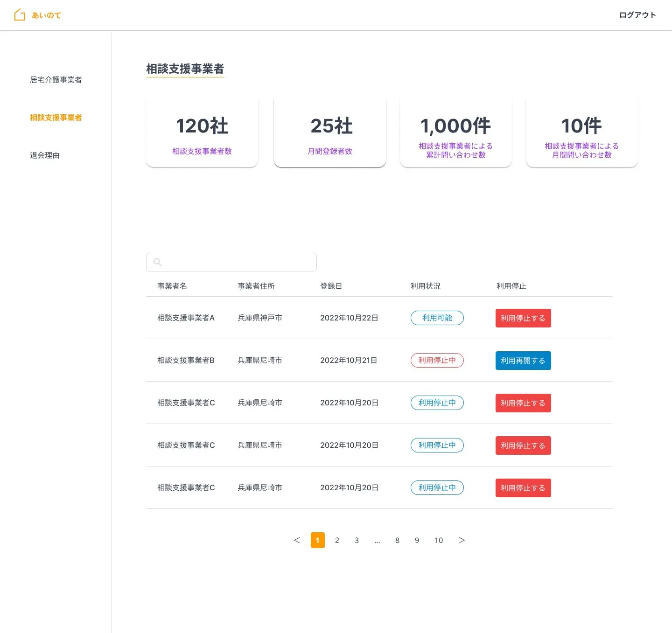This screenshot has height=633, width=672.
Task: Click the あいのて house logo icon
Action: pyautogui.click(x=20, y=15)
